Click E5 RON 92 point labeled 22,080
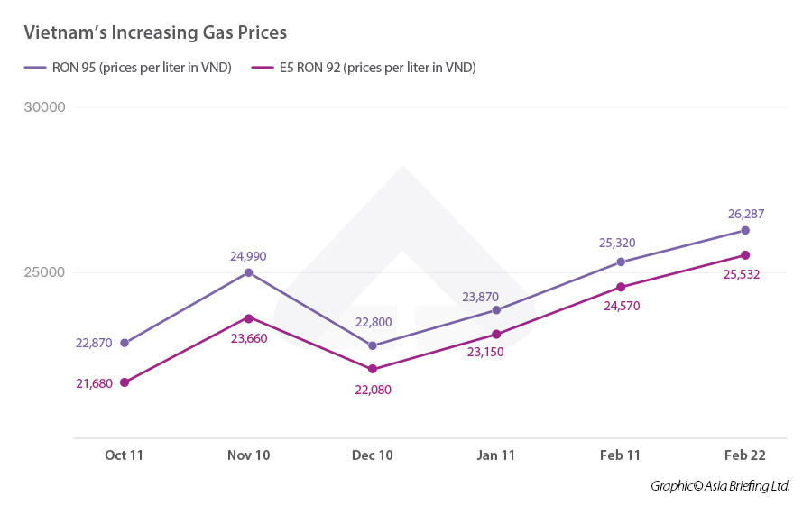 (373, 369)
